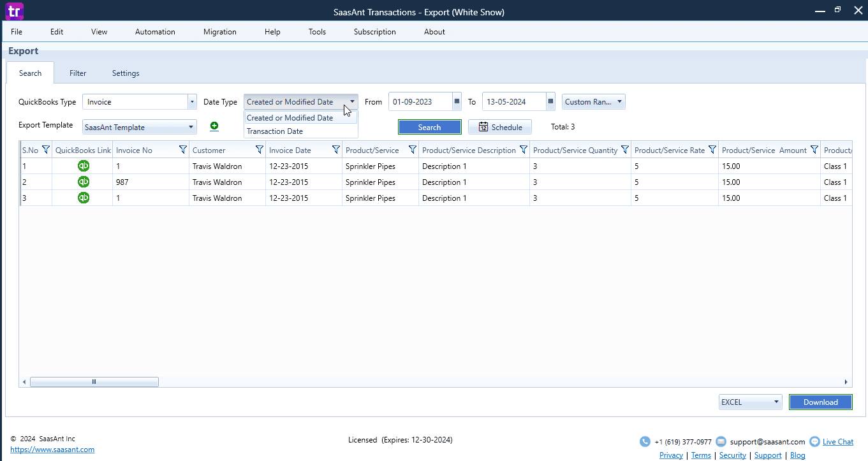The height and width of the screenshot is (461, 868).
Task: Click the Download button
Action: (x=820, y=402)
